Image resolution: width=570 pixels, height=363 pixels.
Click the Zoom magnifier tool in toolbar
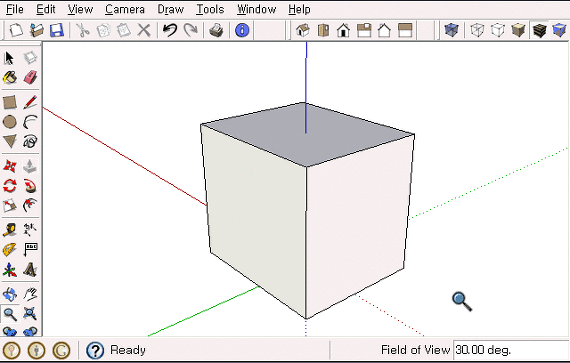[x=9, y=314]
